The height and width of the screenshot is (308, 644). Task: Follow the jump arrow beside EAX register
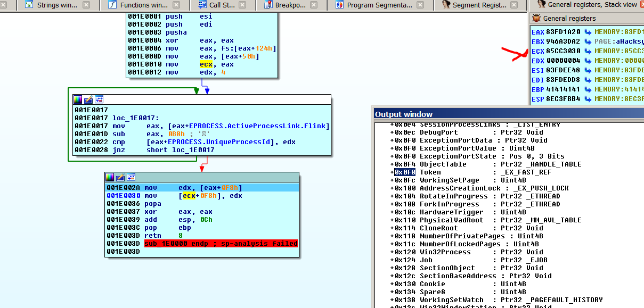coord(588,32)
